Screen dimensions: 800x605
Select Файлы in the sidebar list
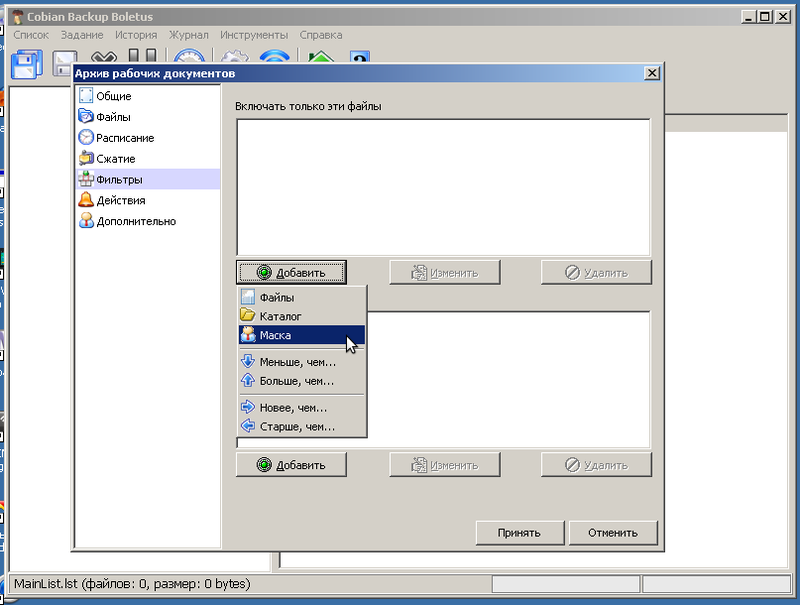point(113,117)
